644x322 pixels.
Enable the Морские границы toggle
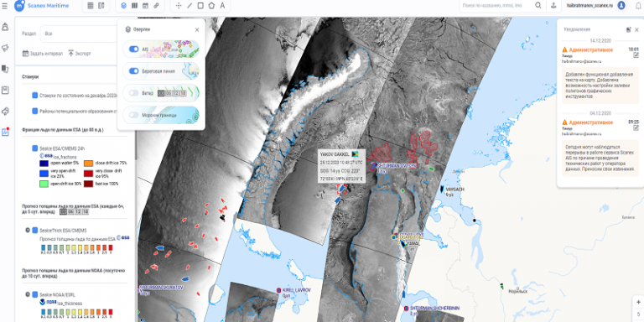134,115
